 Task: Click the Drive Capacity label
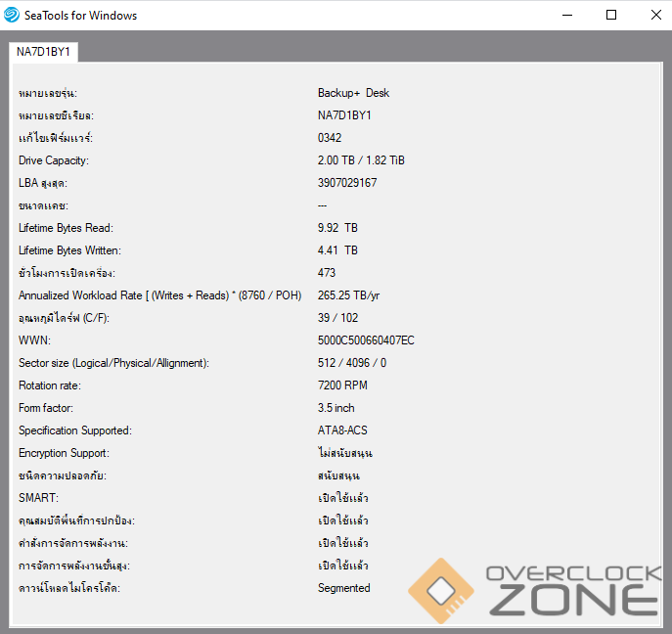coord(54,160)
